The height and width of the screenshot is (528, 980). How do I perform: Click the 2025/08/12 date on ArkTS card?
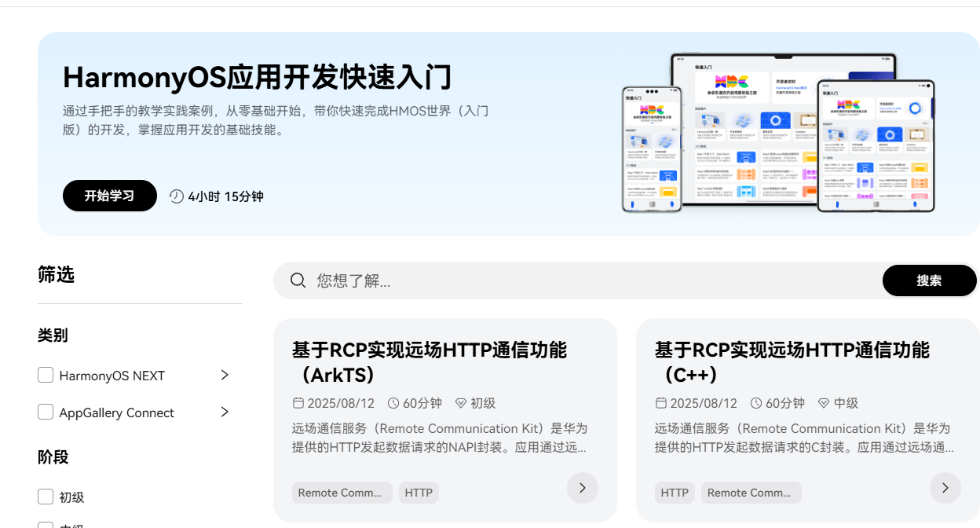[x=341, y=403]
